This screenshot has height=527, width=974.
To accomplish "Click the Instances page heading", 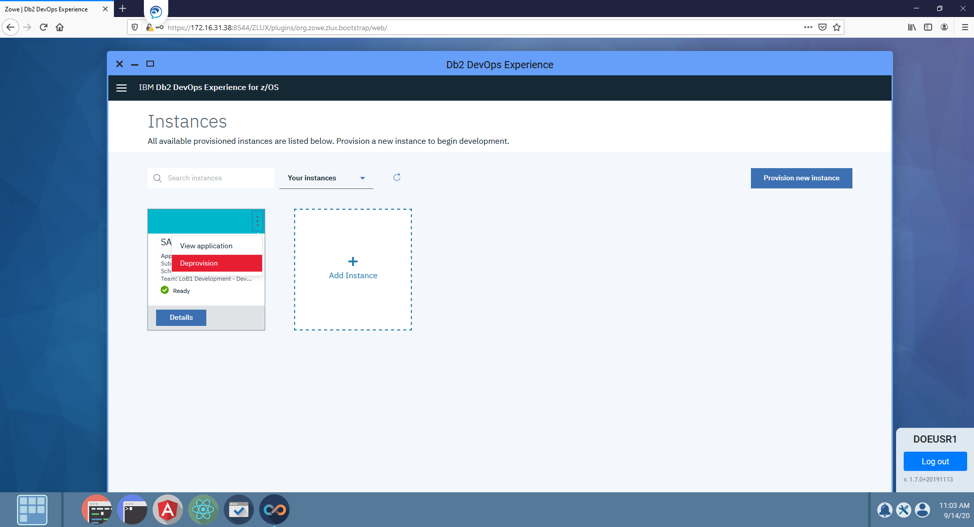I will click(187, 122).
